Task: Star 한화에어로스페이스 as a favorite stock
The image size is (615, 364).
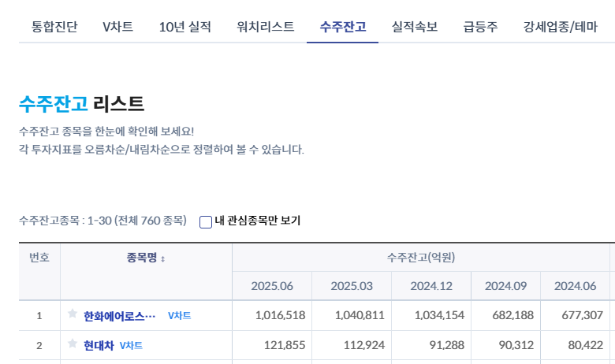Action: coord(73,315)
